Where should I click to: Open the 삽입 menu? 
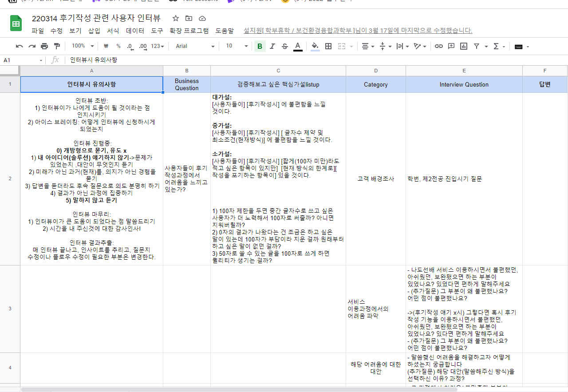(94, 31)
